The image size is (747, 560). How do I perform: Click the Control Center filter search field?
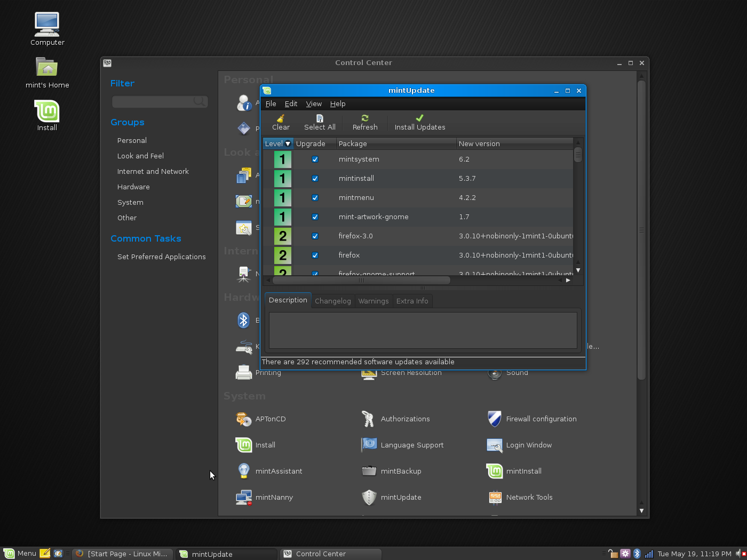[160, 101]
